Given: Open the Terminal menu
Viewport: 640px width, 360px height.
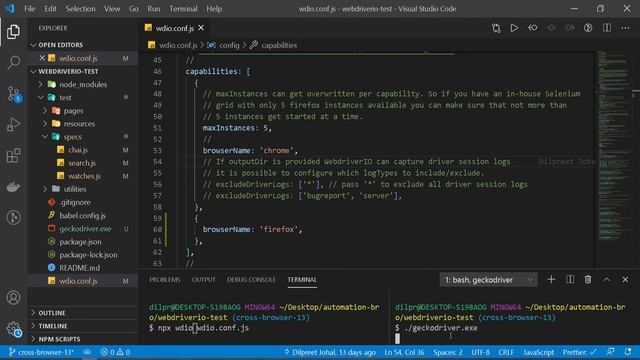Looking at the screenshot, I should click(x=183, y=9).
